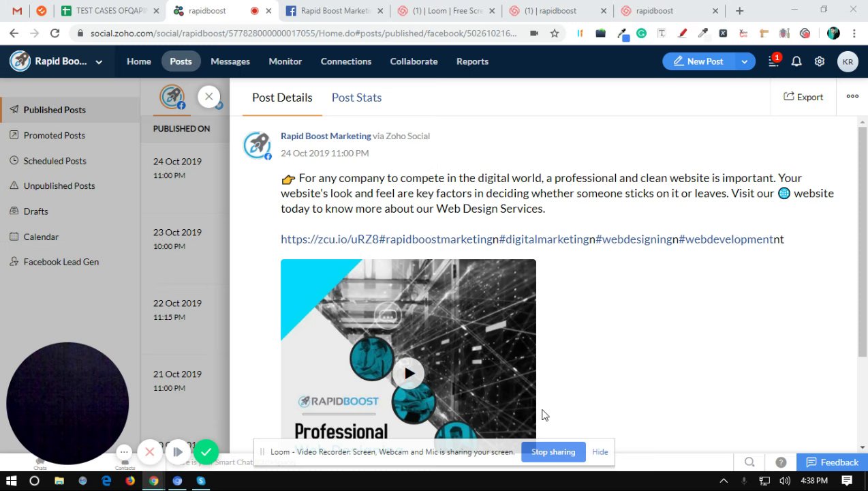Open Firefox from the taskbar
868x491 pixels.
pyautogui.click(x=129, y=481)
